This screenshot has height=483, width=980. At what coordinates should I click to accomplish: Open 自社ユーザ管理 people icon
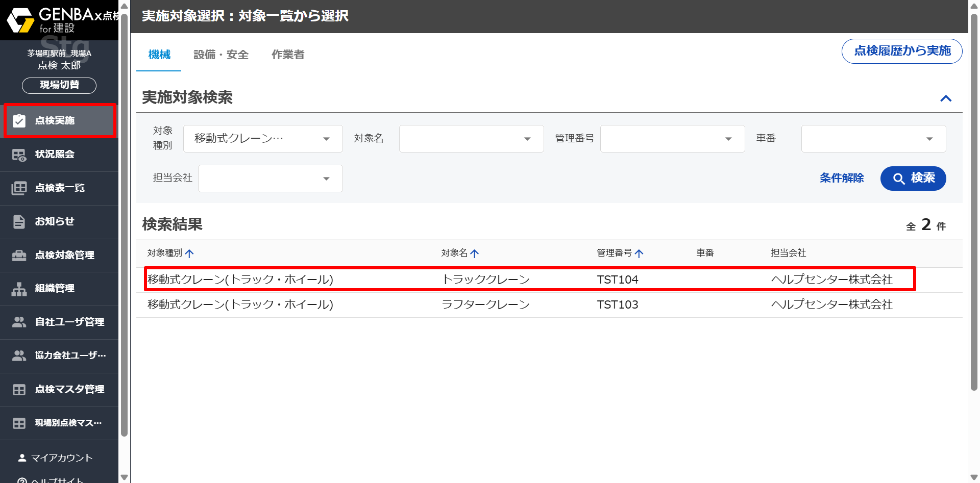click(19, 322)
